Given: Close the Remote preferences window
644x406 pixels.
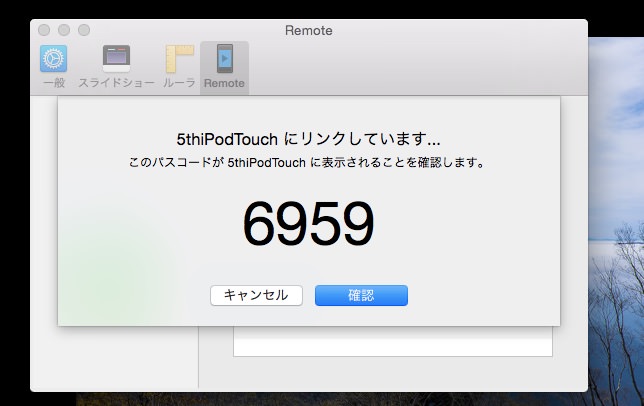Looking at the screenshot, I should pyautogui.click(x=44, y=30).
